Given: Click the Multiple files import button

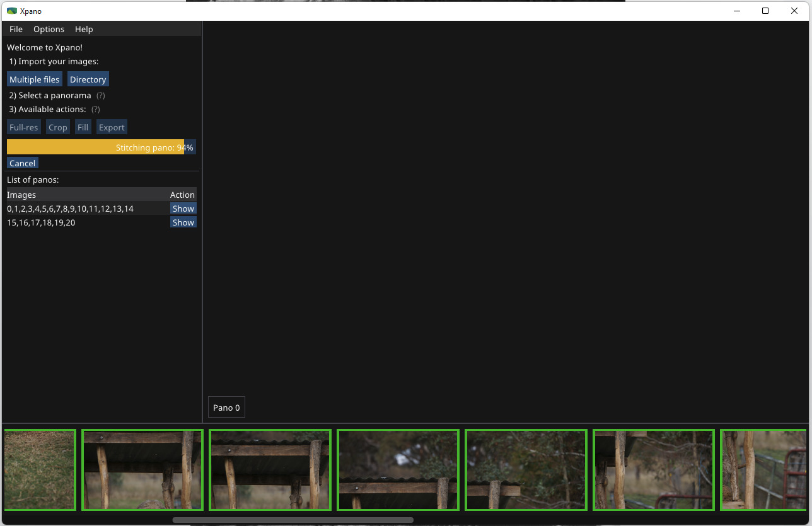Looking at the screenshot, I should (35, 79).
